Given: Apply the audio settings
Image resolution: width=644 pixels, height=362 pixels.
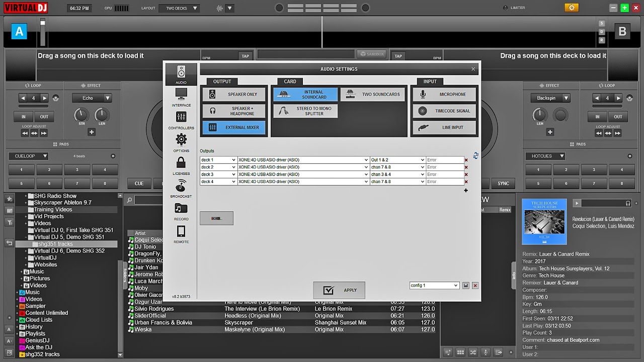Looking at the screenshot, I should (x=339, y=290).
